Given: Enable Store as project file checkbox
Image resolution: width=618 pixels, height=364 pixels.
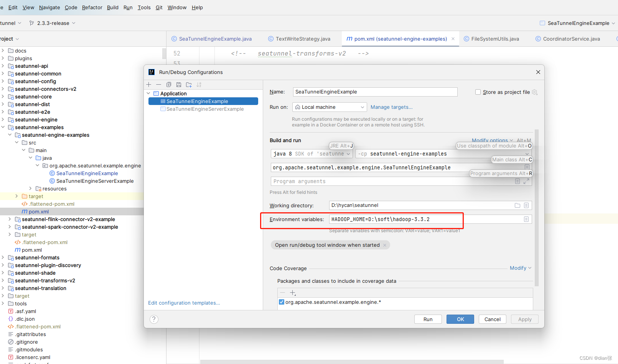Looking at the screenshot, I should click(478, 92).
